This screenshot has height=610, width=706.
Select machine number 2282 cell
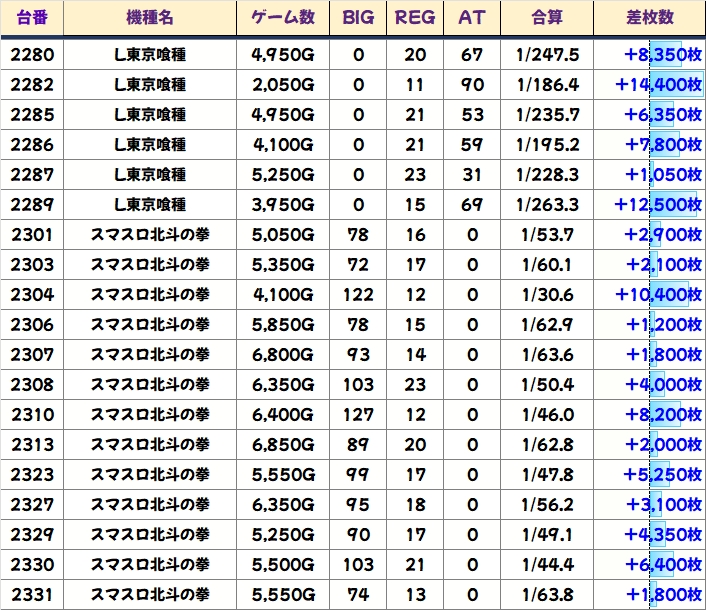pyautogui.click(x=32, y=85)
